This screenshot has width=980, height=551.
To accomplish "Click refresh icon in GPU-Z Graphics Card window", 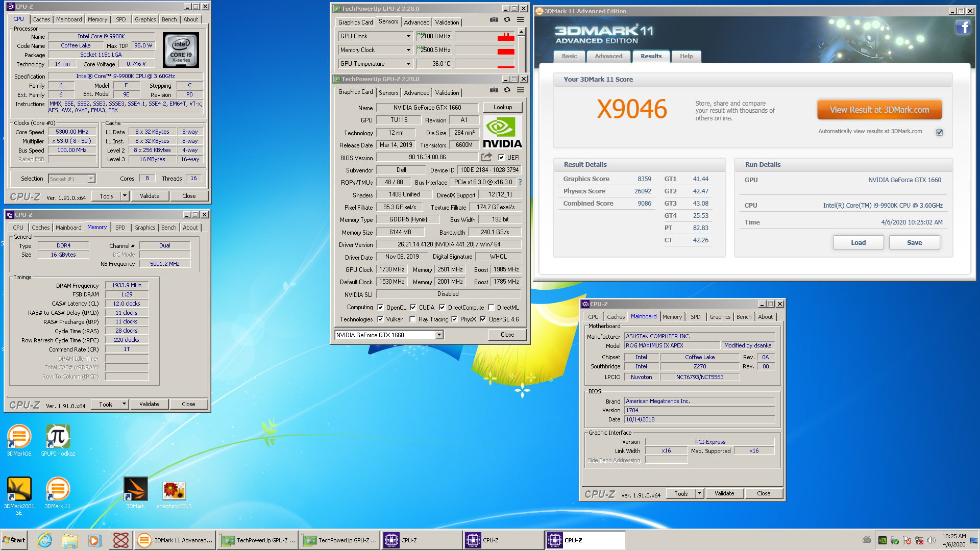I will pos(507,90).
